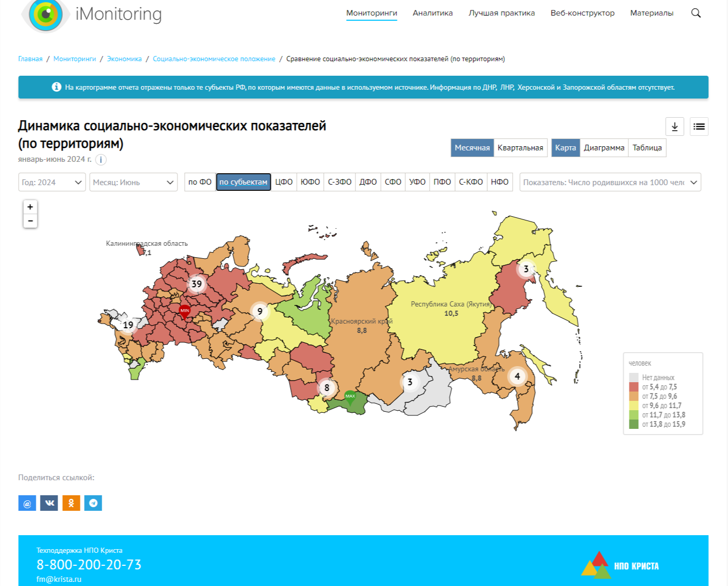Switch to Квартальная period mode

[520, 148]
